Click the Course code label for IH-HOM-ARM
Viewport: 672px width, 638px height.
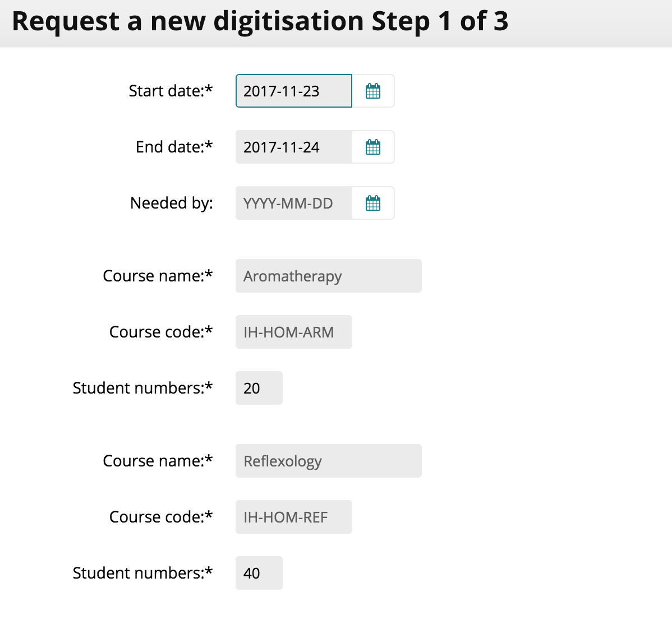pyautogui.click(x=161, y=332)
